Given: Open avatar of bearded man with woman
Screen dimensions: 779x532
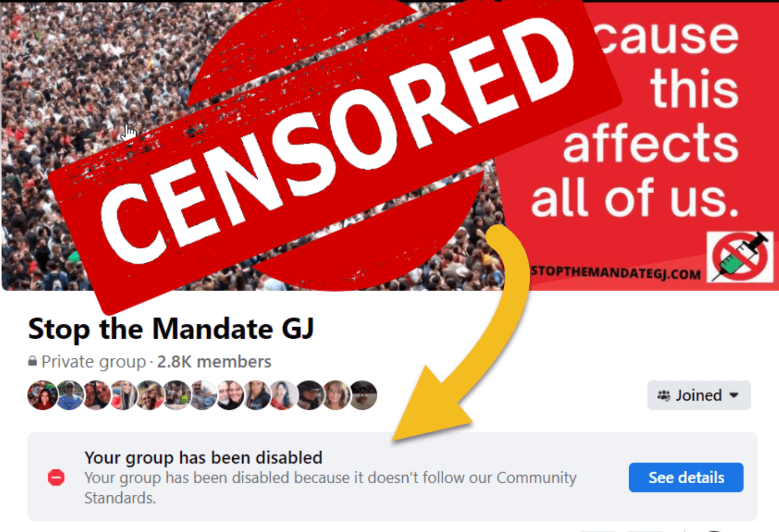Looking at the screenshot, I should (230, 395).
